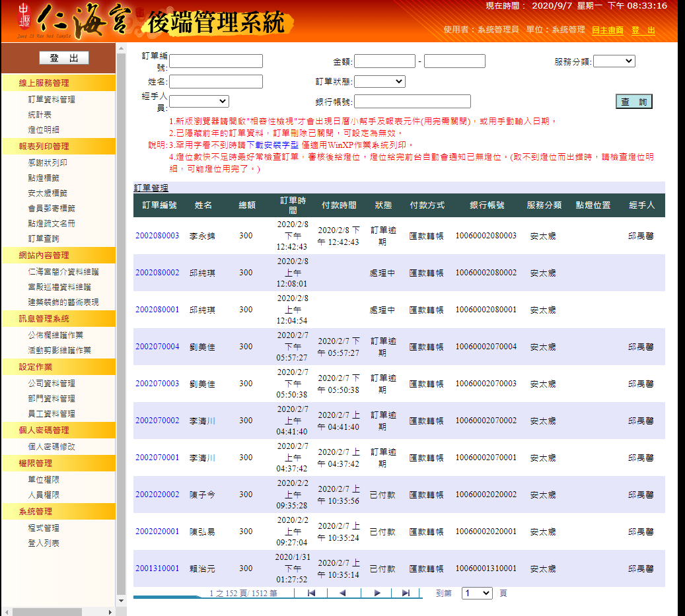Click the 訂單編號 column header

[159, 205]
